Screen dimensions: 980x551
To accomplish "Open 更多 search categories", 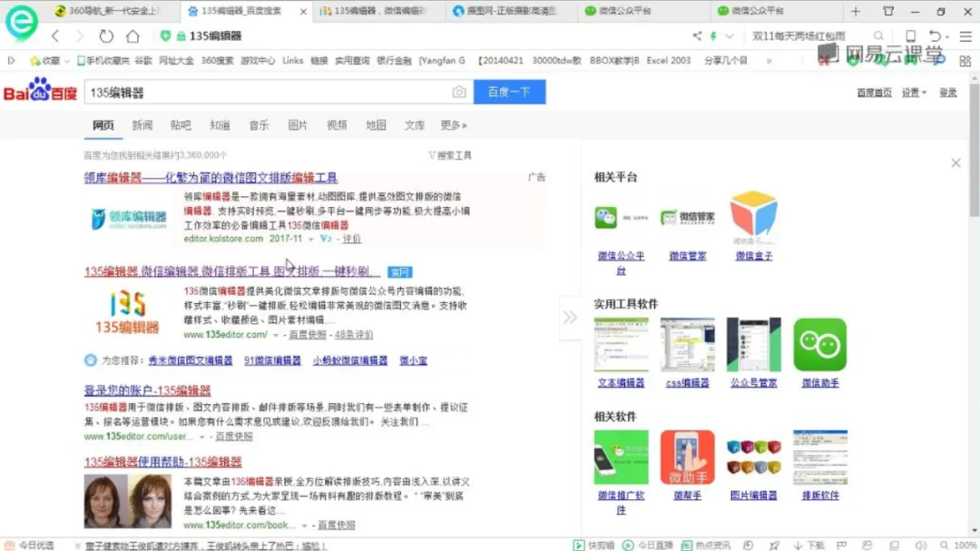I will click(x=454, y=125).
